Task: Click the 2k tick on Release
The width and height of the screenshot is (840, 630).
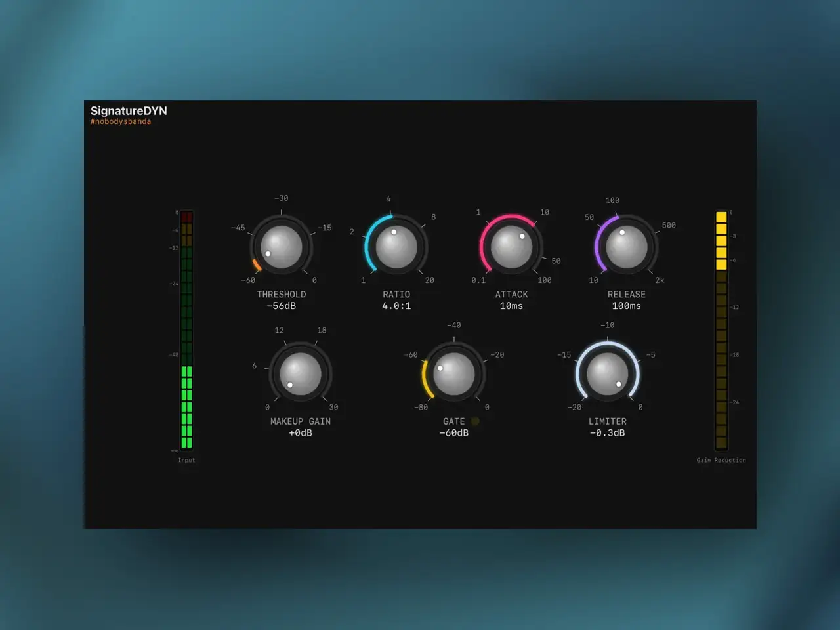Action: pyautogui.click(x=660, y=280)
